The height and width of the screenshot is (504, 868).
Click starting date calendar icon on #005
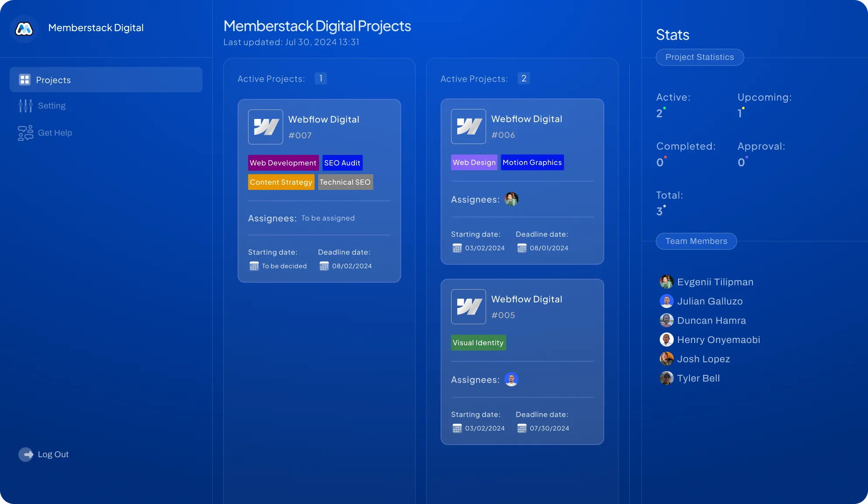457,428
